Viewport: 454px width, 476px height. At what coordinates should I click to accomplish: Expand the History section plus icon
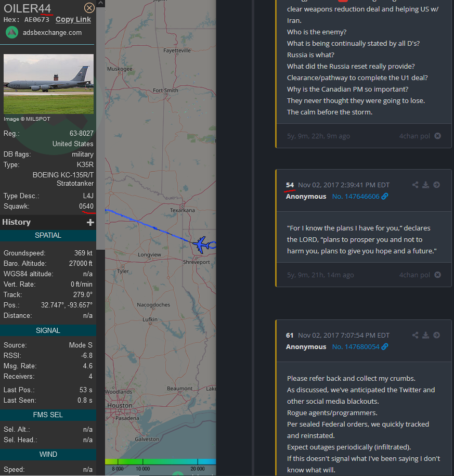(x=90, y=223)
